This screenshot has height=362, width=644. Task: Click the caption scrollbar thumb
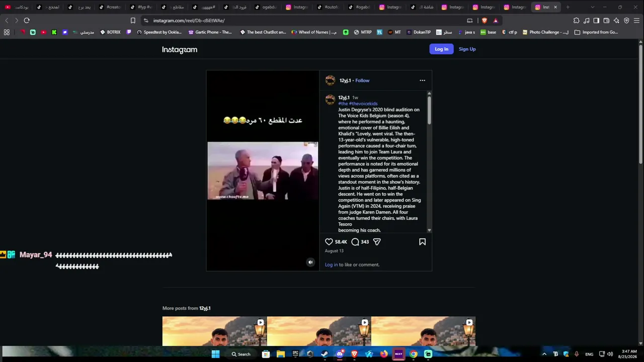click(429, 110)
